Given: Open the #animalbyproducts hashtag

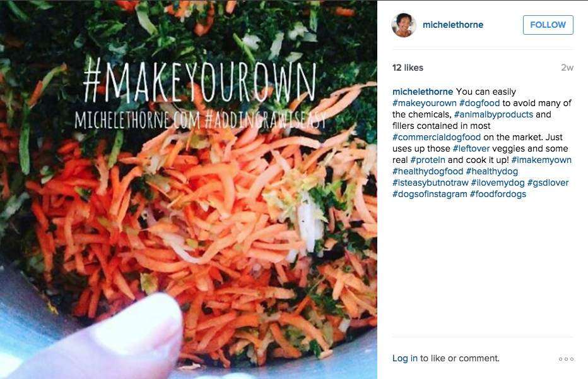Looking at the screenshot, I should pyautogui.click(x=493, y=114).
